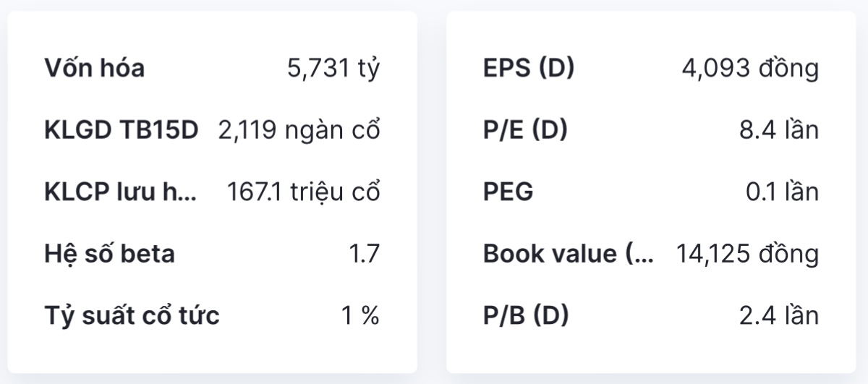Image resolution: width=868 pixels, height=384 pixels.
Task: Click the KLGD TB15D label
Action: (x=121, y=131)
